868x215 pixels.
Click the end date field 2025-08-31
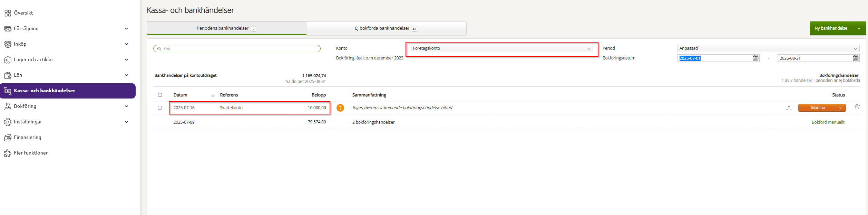pyautogui.click(x=815, y=58)
